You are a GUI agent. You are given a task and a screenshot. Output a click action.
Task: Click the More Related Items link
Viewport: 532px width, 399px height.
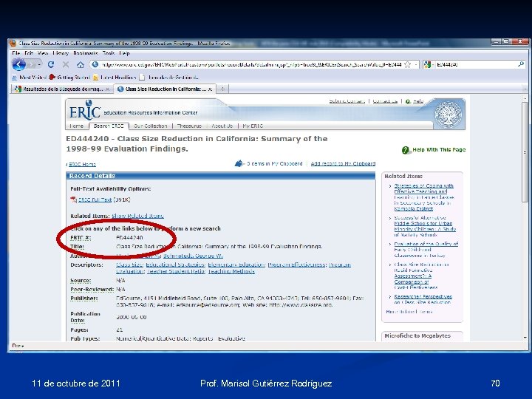point(409,312)
